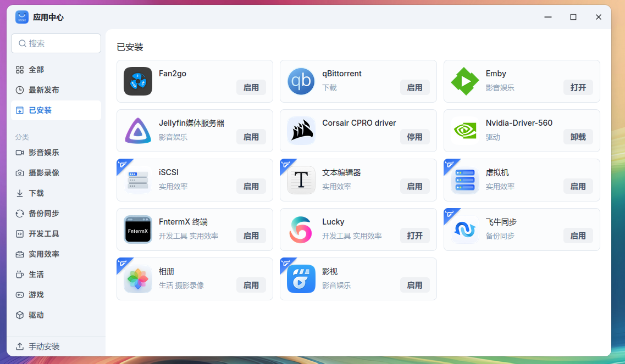625x364 pixels.
Task: Select the Lucky app icon
Action: click(x=301, y=229)
